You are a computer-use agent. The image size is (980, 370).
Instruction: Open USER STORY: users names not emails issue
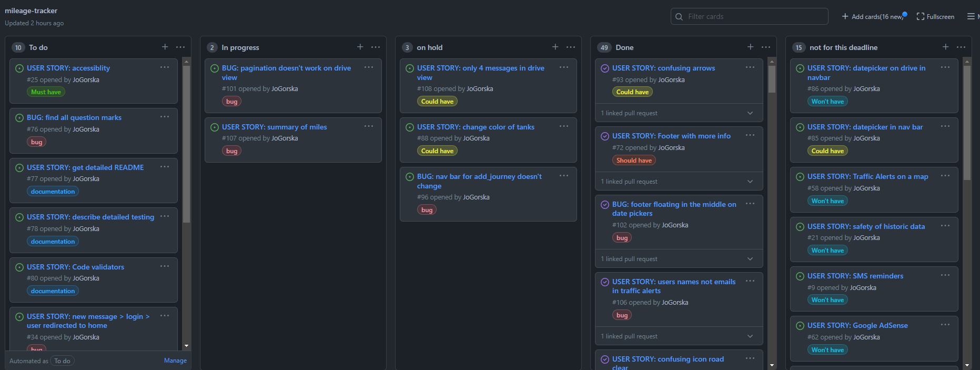tap(674, 286)
